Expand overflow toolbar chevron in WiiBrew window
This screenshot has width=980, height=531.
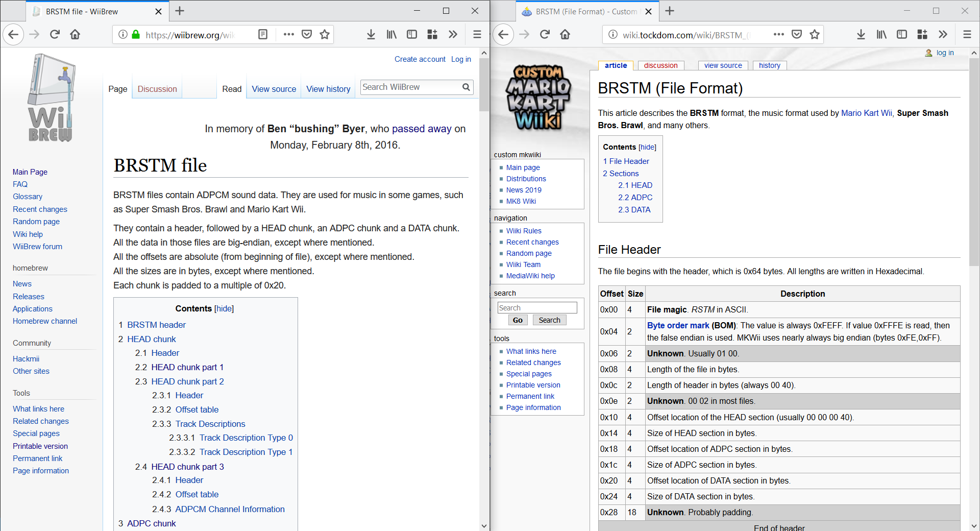tap(453, 34)
